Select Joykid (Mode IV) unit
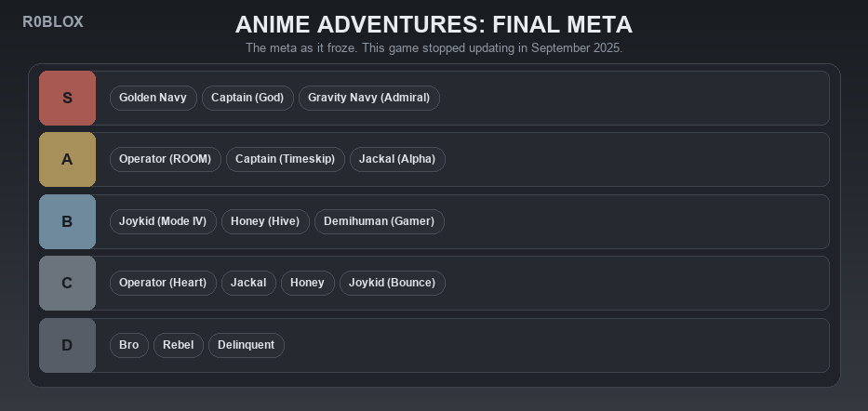The image size is (868, 411). tap(163, 222)
